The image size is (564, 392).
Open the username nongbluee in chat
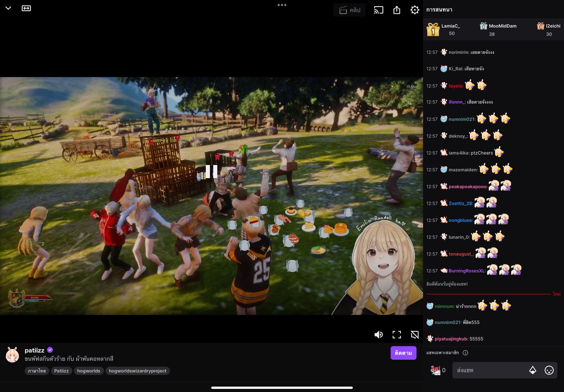pyautogui.click(x=461, y=220)
